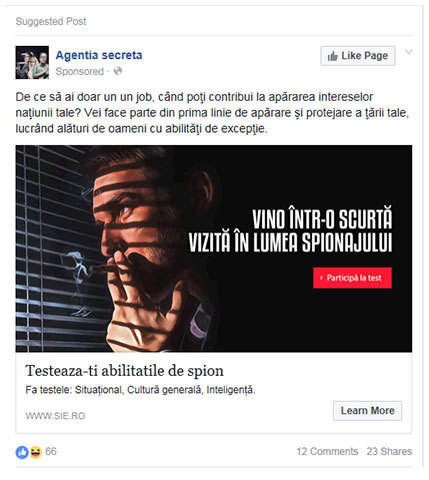429x480 pixels.
Task: Click the Learn More button
Action: point(367,411)
